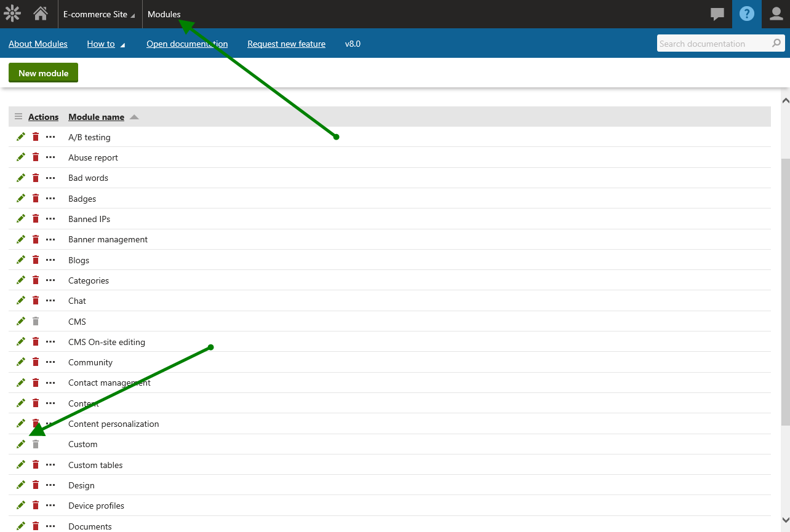This screenshot has width=790, height=532.
Task: Edit the A/B testing module
Action: click(21, 137)
